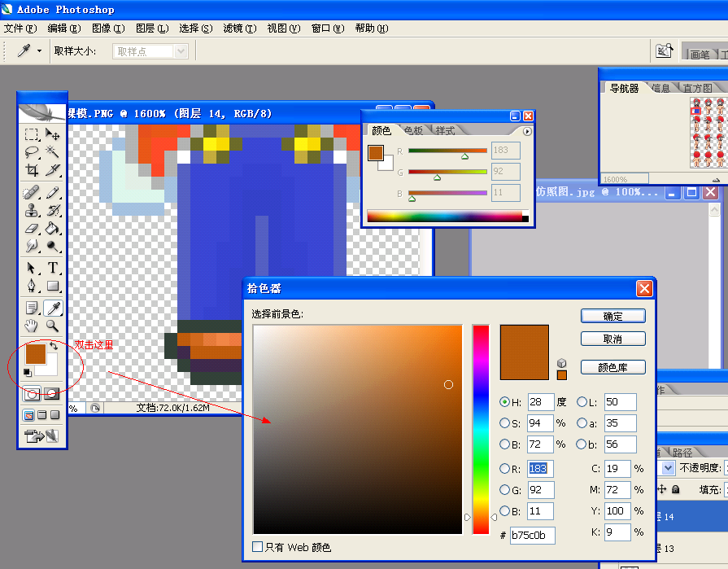
Task: Select the G green radio button
Action: point(504,489)
